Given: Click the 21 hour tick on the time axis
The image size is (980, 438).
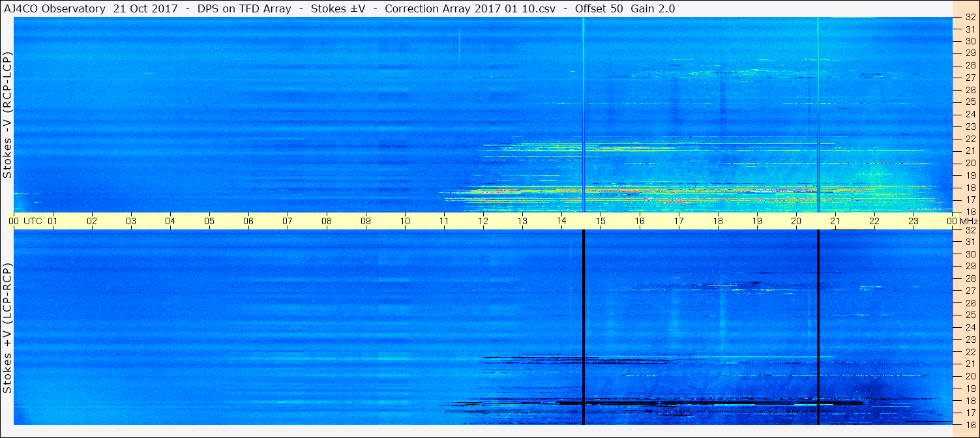Looking at the screenshot, I should (x=835, y=221).
